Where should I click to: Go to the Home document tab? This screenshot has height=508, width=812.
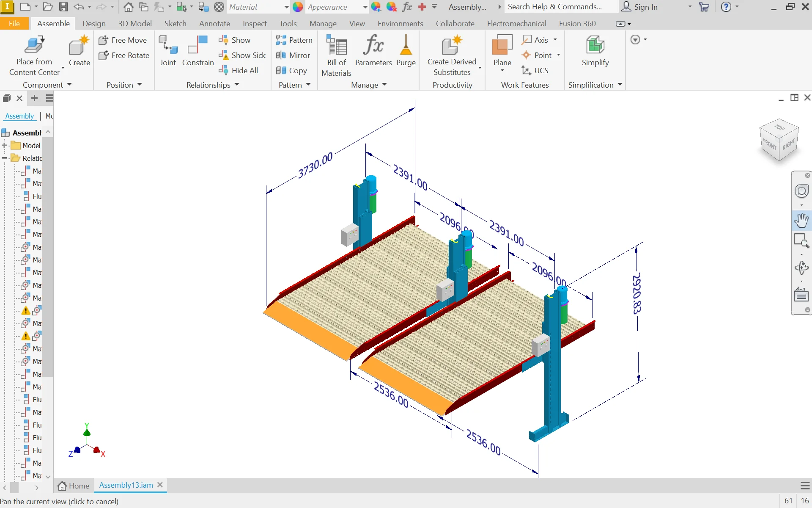pos(74,486)
